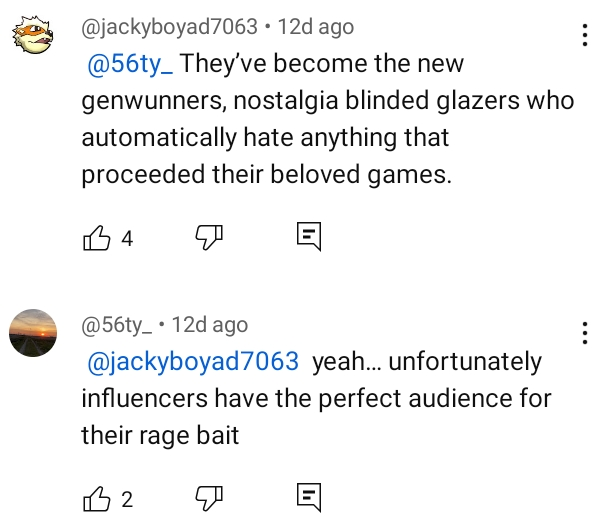
Task: Follow the blue @56ty_ mention link
Action: pos(132,64)
